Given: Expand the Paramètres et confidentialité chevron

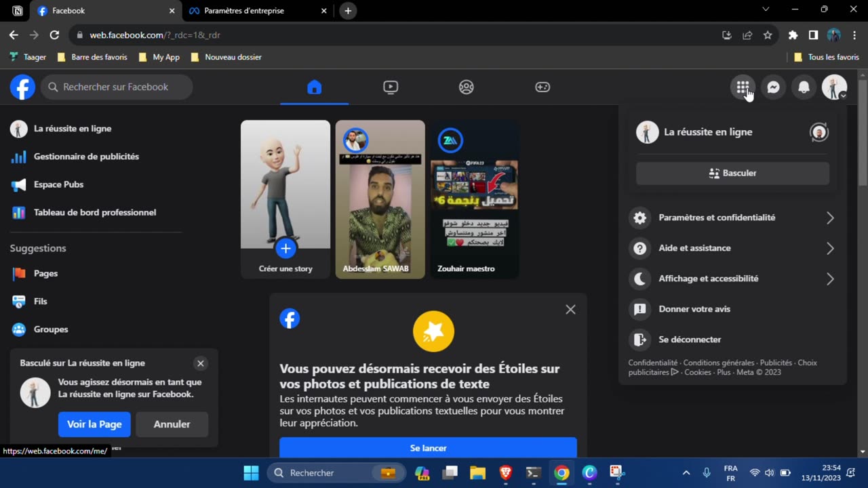Looking at the screenshot, I should click(830, 218).
